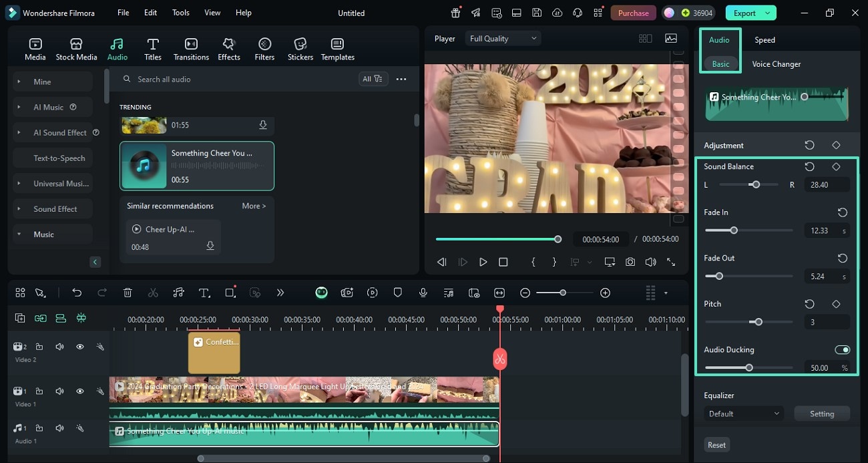The width and height of the screenshot is (868, 463).
Task: Click the crop tool icon in toolbar
Action: point(230,293)
